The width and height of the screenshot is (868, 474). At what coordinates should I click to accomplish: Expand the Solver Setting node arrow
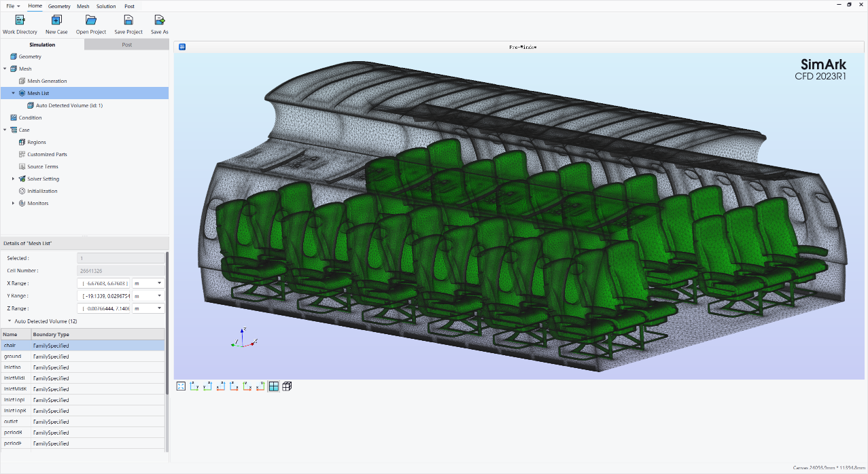tap(14, 179)
